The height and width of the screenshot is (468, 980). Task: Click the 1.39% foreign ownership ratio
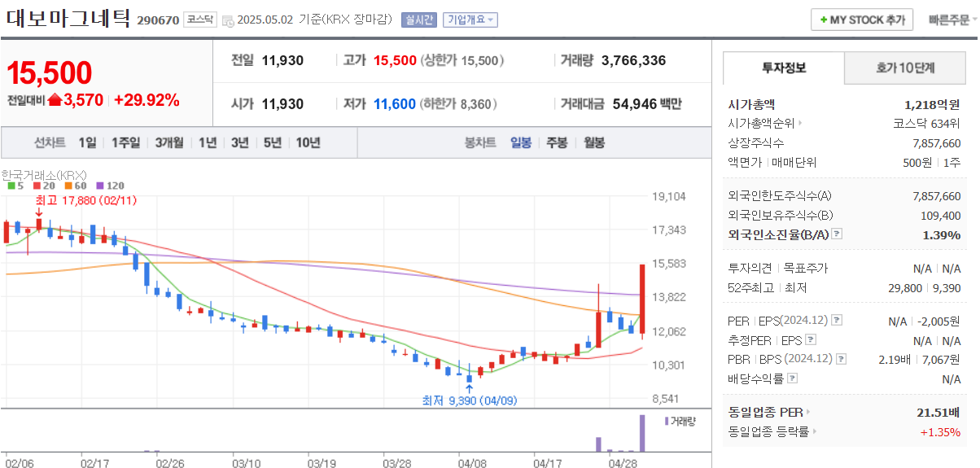point(942,234)
